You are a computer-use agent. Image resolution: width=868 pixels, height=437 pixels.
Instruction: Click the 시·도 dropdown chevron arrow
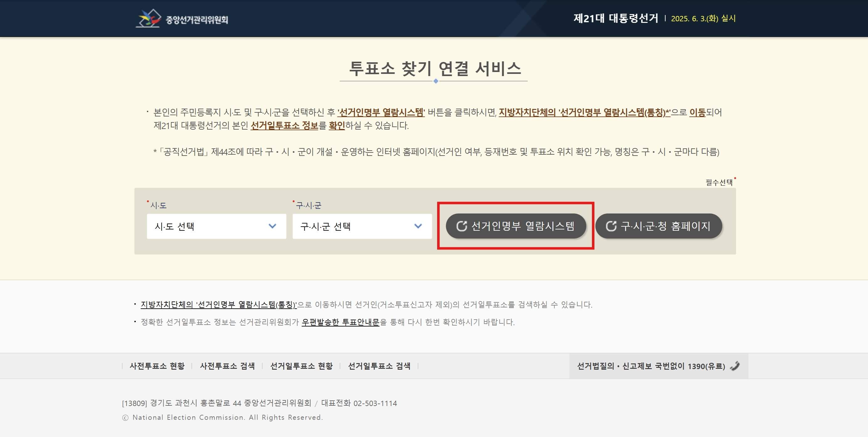click(272, 226)
